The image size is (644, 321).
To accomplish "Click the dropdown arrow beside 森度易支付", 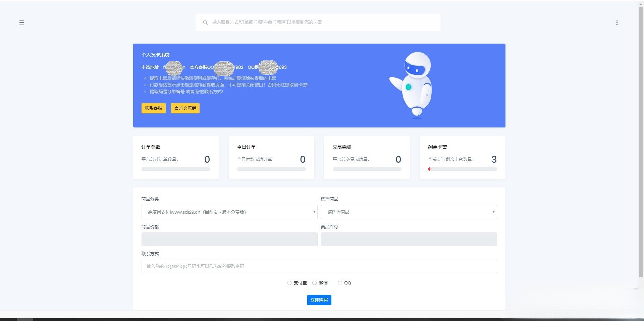I will 314,212.
